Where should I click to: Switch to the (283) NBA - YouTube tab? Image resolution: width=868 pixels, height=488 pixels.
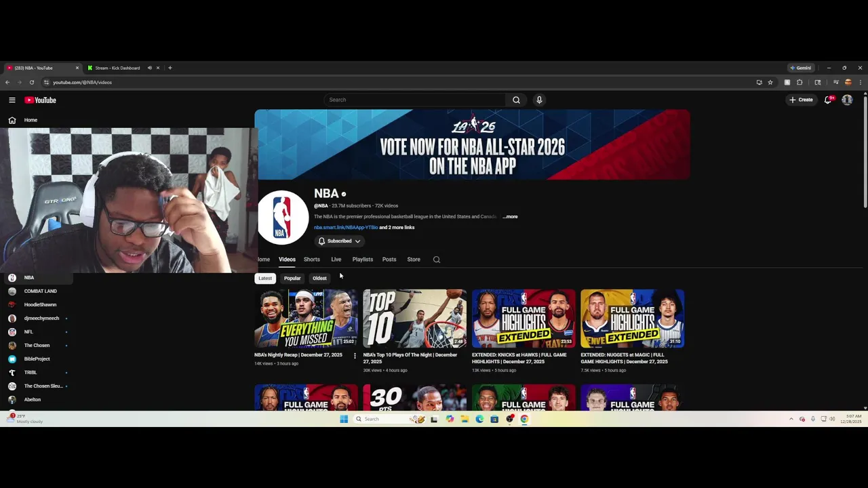(42, 68)
